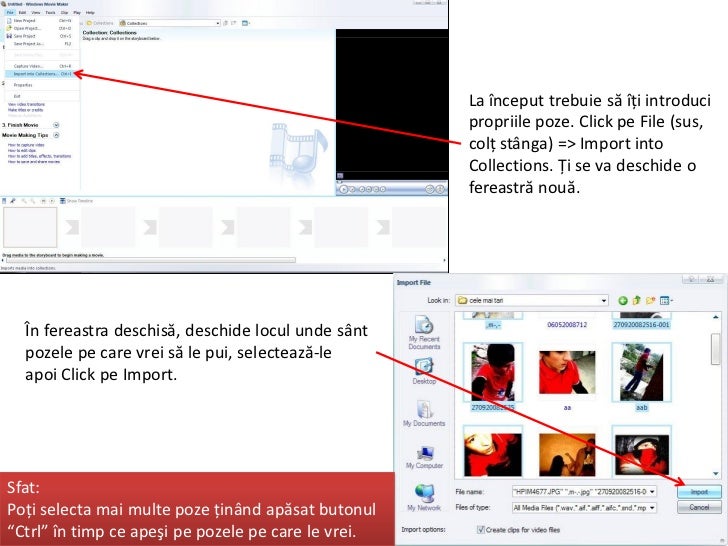Click the Narrate Timeline microphone icon

13,201
